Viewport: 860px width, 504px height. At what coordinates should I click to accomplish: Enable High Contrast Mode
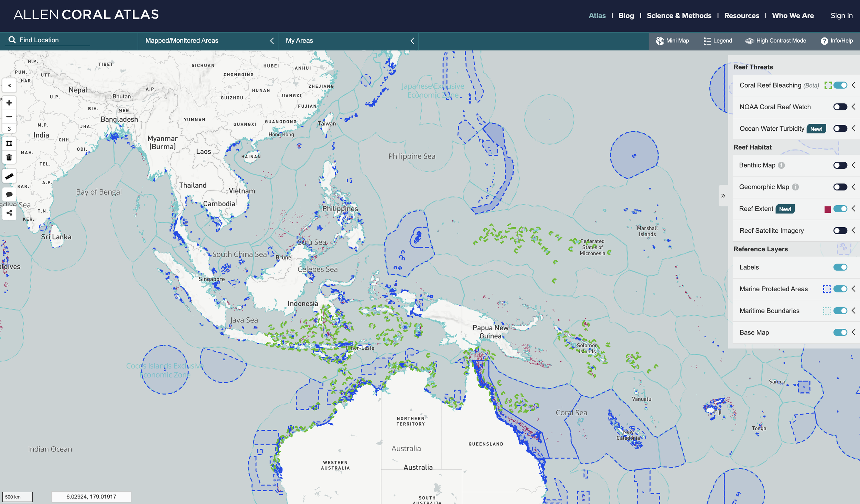click(775, 41)
